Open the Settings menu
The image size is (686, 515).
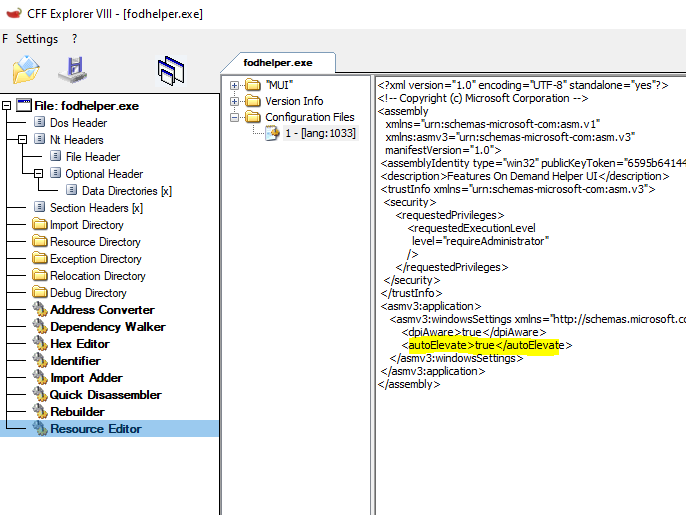click(37, 39)
